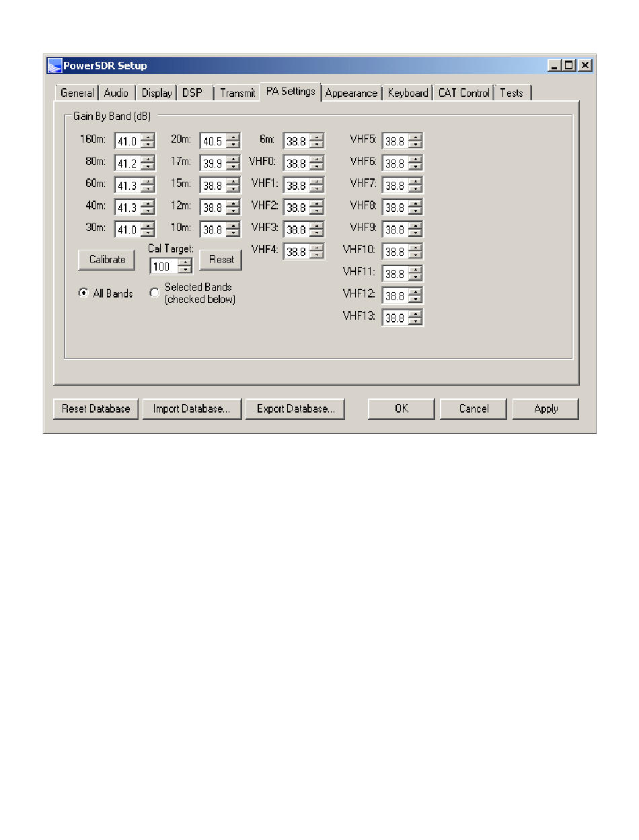The width and height of the screenshot is (639, 840).
Task: Click into the VHF12 gain value field
Action: pos(396,295)
